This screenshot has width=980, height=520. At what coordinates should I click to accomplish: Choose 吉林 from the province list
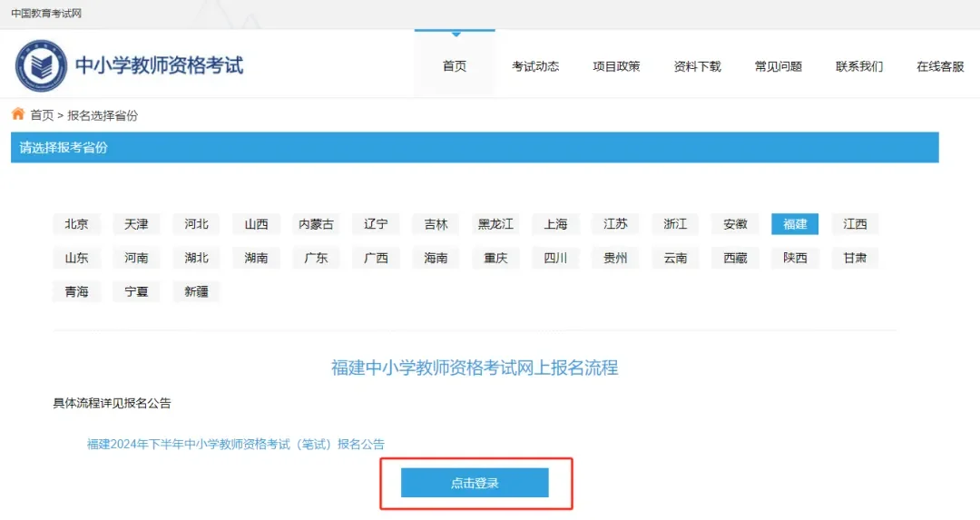(436, 224)
